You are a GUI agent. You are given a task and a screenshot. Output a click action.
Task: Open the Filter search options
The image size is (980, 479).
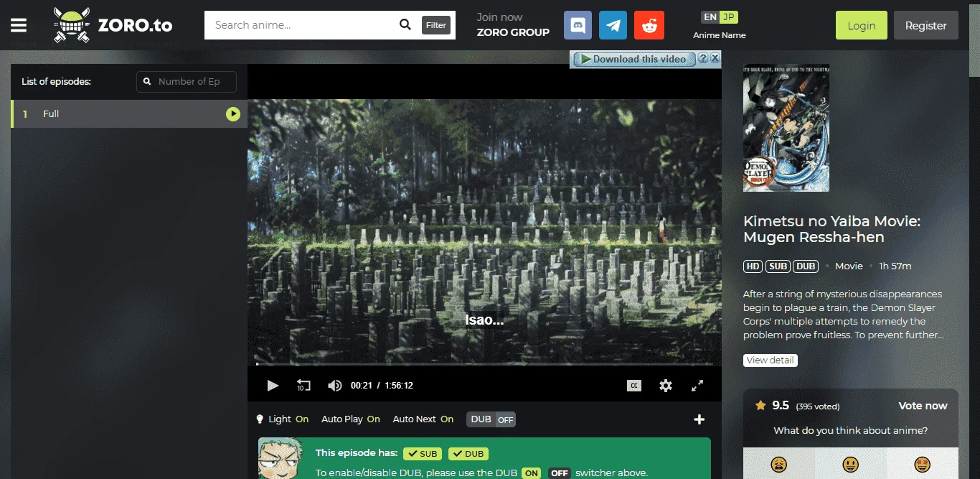click(x=436, y=25)
